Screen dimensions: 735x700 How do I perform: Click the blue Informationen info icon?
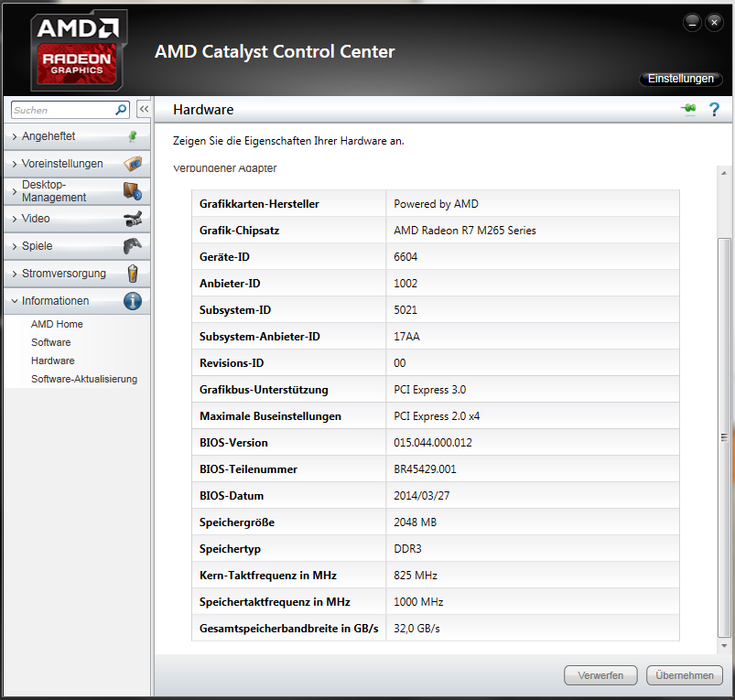click(133, 301)
